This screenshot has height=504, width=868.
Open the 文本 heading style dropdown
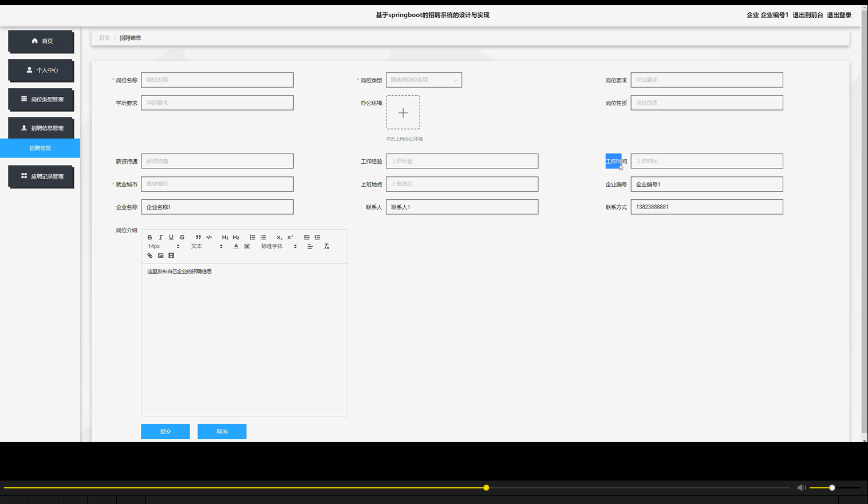[207, 246]
